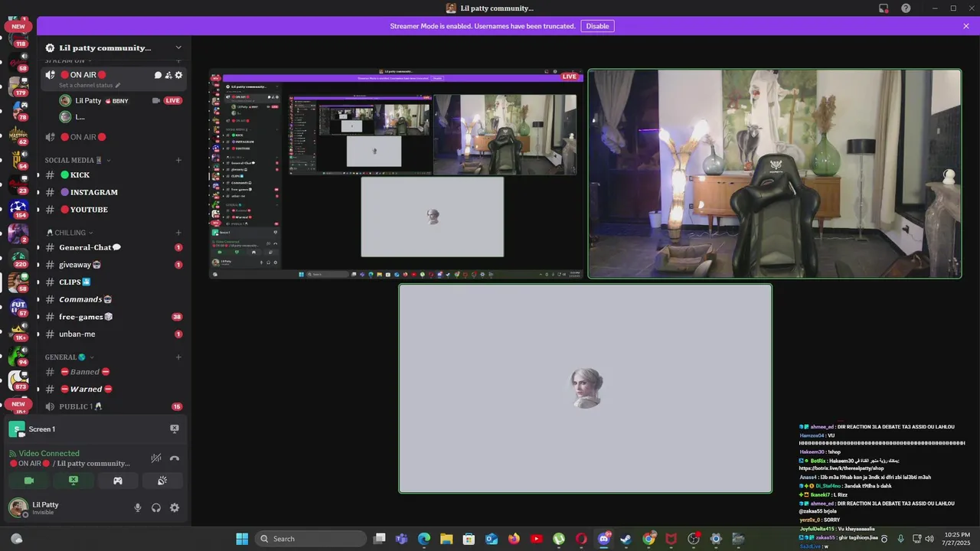The image size is (980, 551).
Task: Open the free-games channel
Action: coord(113,317)
